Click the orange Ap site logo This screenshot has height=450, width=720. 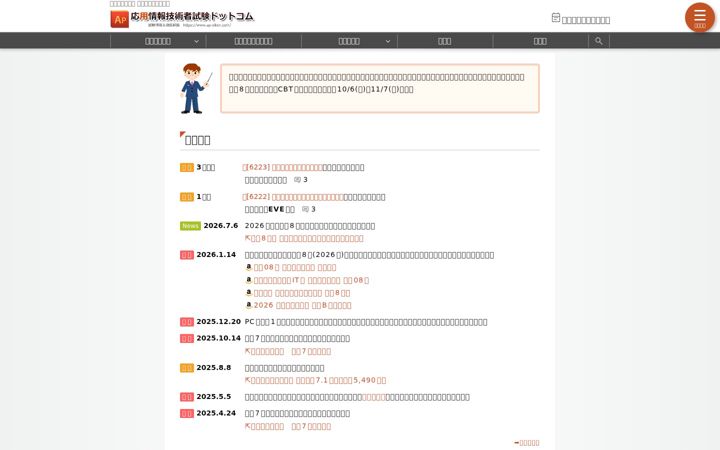[119, 19]
